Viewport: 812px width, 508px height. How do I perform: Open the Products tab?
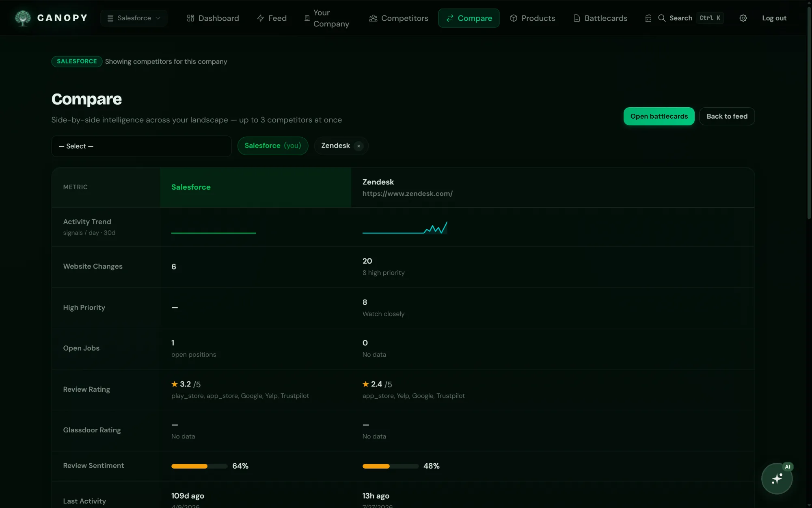[x=533, y=18]
